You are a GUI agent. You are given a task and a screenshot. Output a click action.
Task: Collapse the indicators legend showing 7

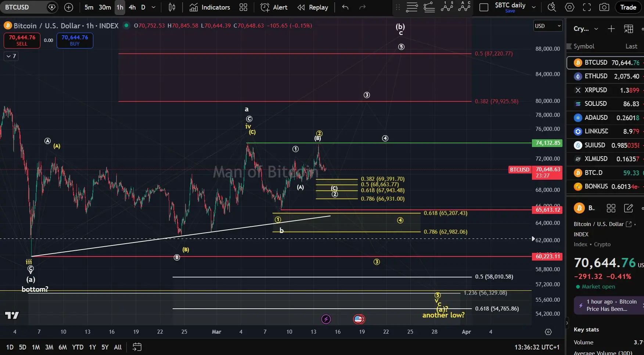11,56
